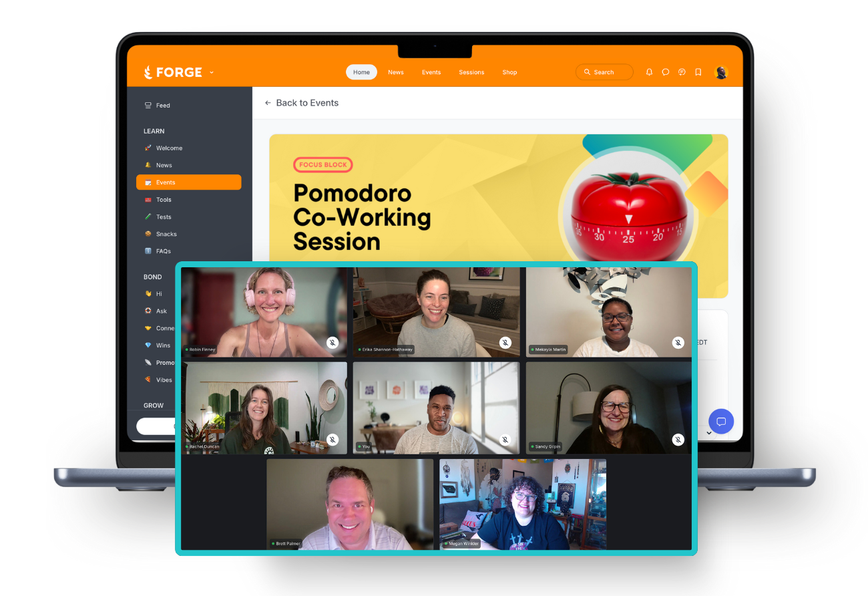Collapse the LEARN sidebar section
The width and height of the screenshot is (868, 596).
pos(154,131)
